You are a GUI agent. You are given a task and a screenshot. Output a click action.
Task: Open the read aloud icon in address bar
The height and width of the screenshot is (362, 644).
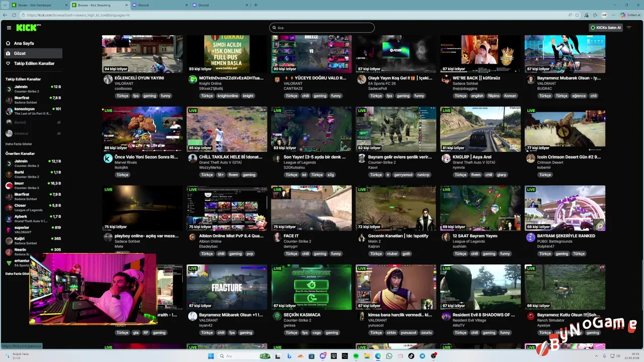point(570,15)
